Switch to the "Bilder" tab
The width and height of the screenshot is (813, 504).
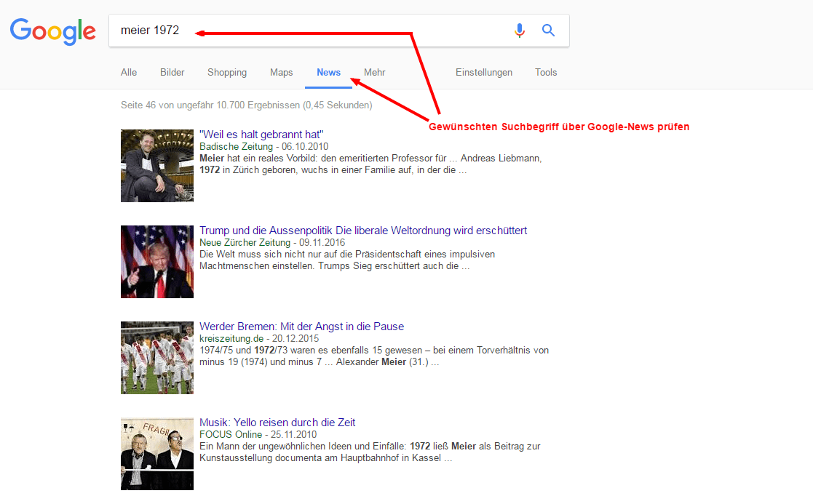172,72
